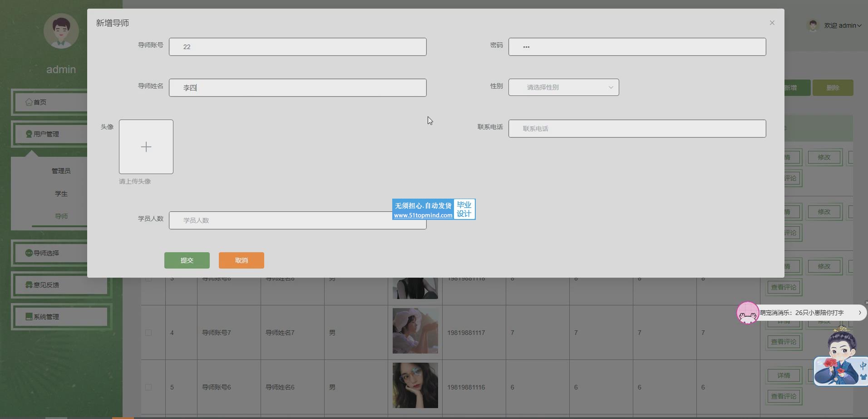Image resolution: width=868 pixels, height=419 pixels.
Task: Click the 用户管理 sidebar icon
Action: point(29,134)
